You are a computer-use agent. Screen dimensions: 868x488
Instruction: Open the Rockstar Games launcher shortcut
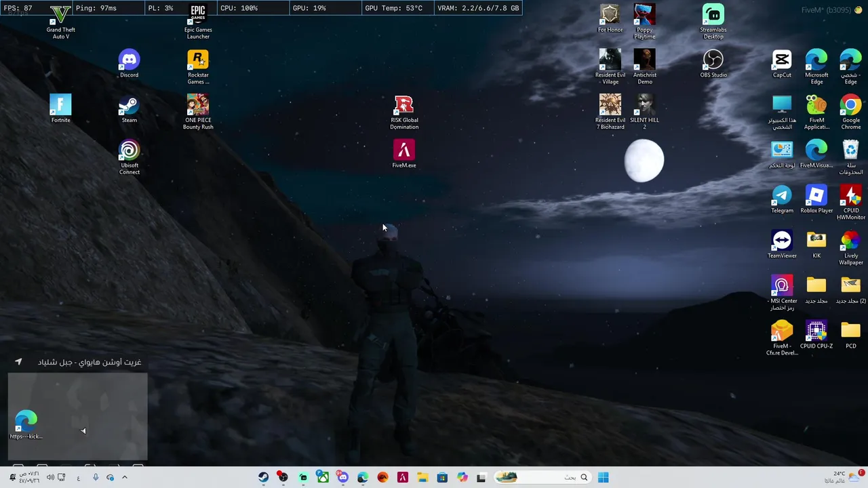tap(198, 67)
